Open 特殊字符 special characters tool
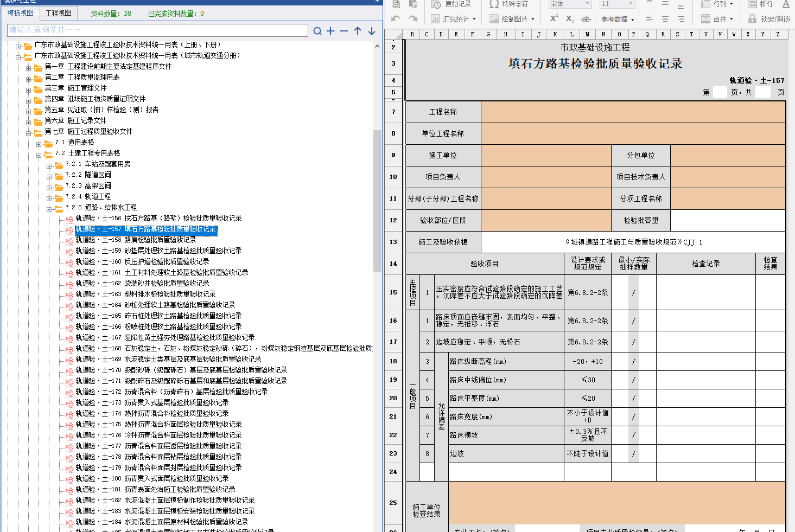 click(508, 4)
